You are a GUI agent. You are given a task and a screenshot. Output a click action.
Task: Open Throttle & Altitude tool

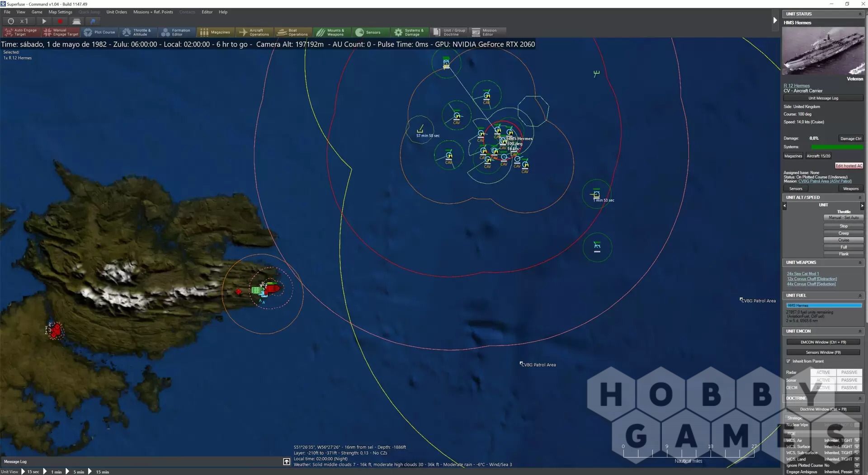pos(137,32)
